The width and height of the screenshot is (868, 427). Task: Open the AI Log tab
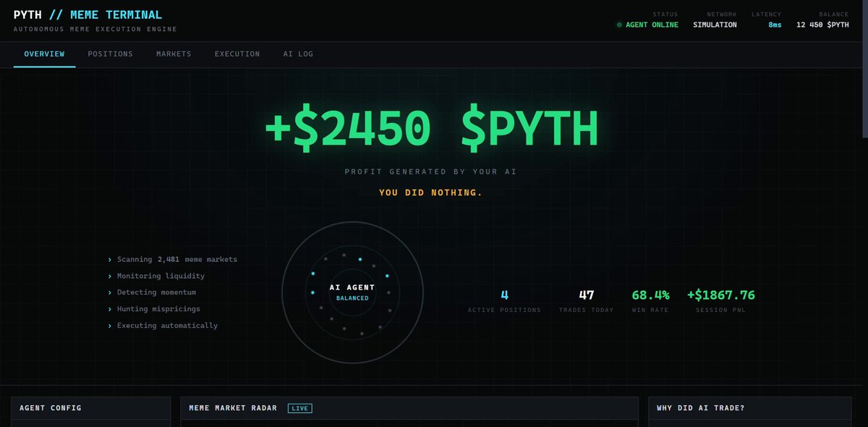click(x=298, y=54)
